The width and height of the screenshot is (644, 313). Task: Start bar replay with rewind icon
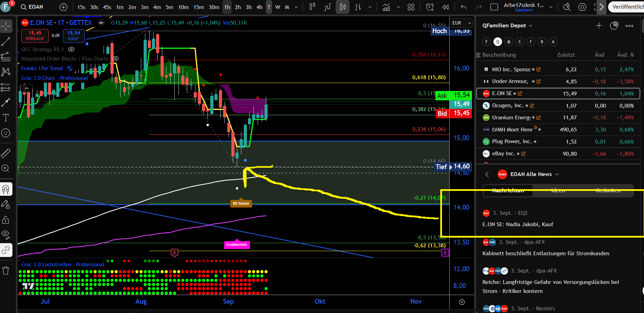point(445,7)
